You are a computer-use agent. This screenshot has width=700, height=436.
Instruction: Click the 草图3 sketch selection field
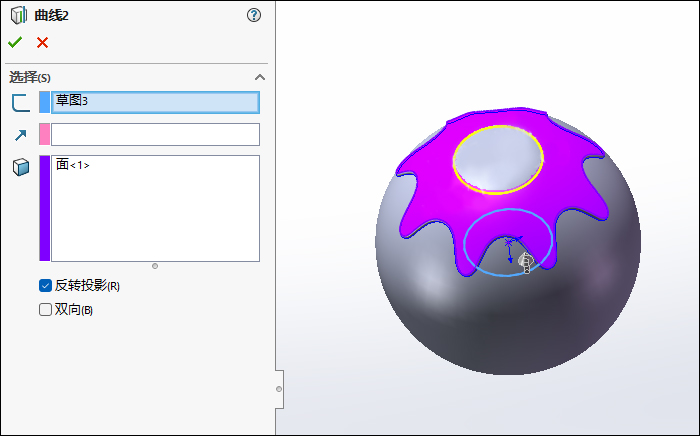click(155, 102)
